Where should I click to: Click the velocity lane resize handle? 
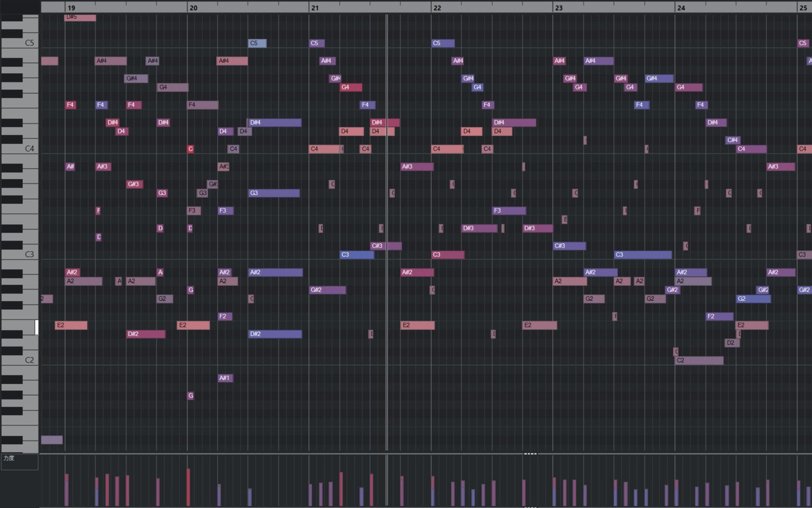click(x=530, y=453)
